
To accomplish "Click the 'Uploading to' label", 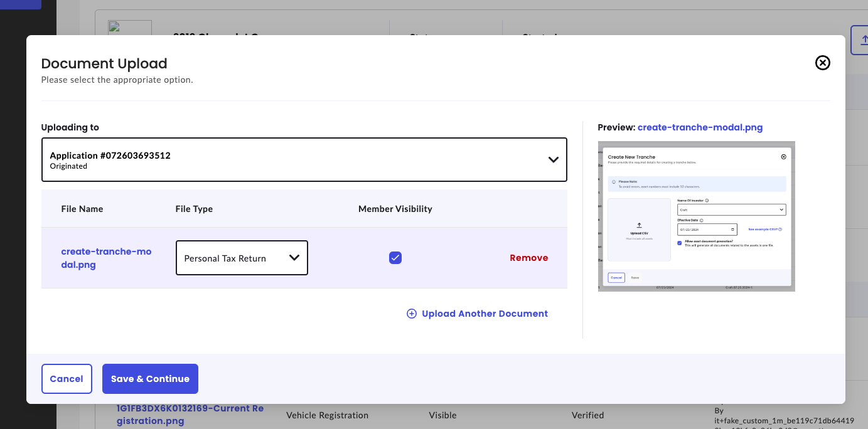I will (x=70, y=127).
